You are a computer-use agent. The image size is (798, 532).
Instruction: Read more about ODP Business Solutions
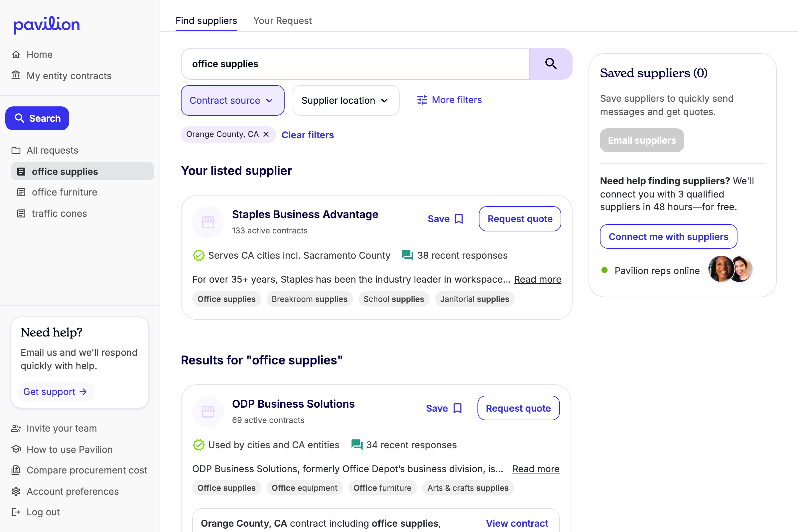[x=536, y=468]
